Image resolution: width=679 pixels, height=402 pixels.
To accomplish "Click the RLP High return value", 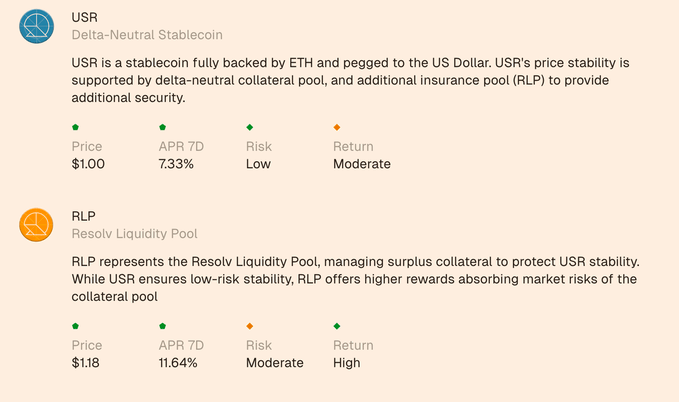I will point(347,363).
